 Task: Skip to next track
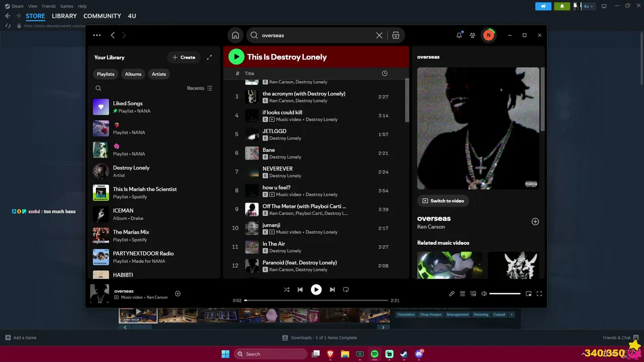click(x=332, y=290)
